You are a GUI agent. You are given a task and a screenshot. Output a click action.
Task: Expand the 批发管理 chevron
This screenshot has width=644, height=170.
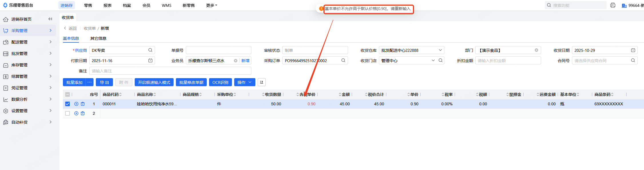click(51, 53)
